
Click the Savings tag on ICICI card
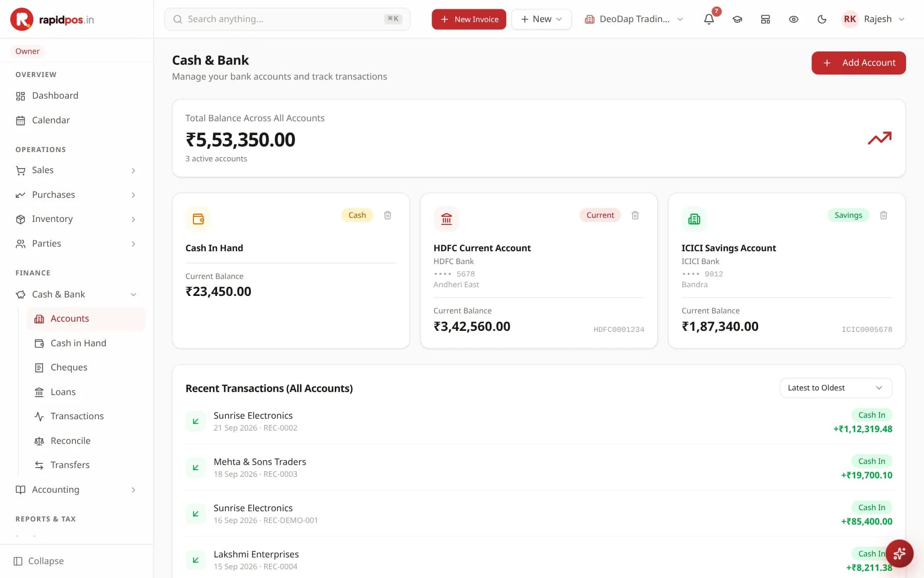coord(848,215)
